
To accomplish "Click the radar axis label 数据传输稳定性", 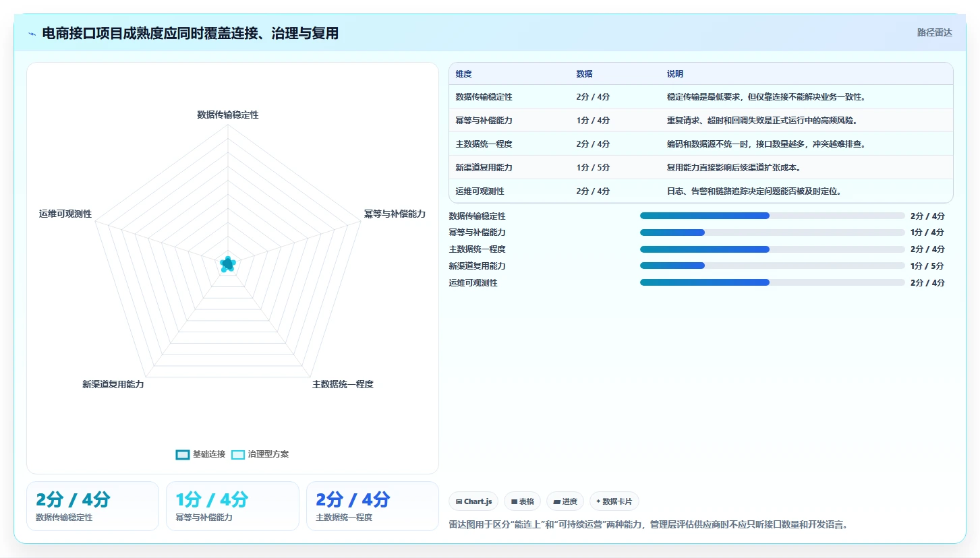I will point(228,115).
